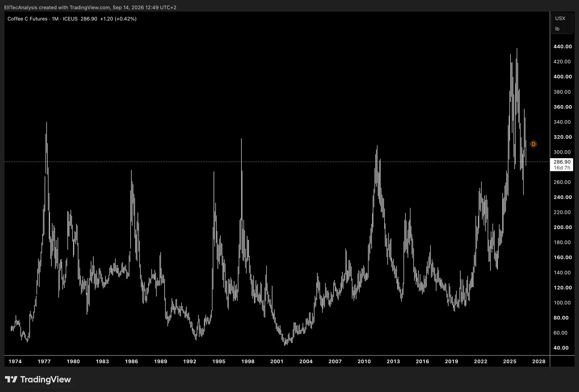Click the 40.00 price axis label
The image size is (579, 392).
point(561,348)
